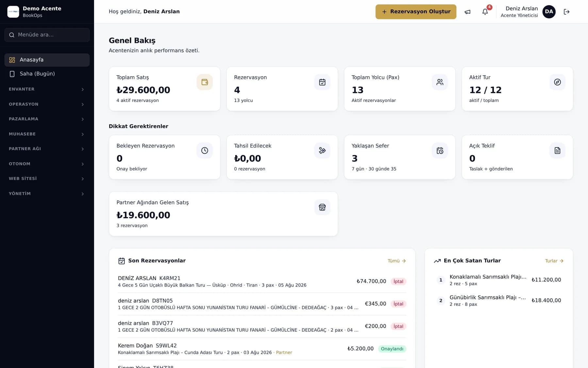Go to Anasayfa in the sidebar
588x368 pixels.
point(47,60)
